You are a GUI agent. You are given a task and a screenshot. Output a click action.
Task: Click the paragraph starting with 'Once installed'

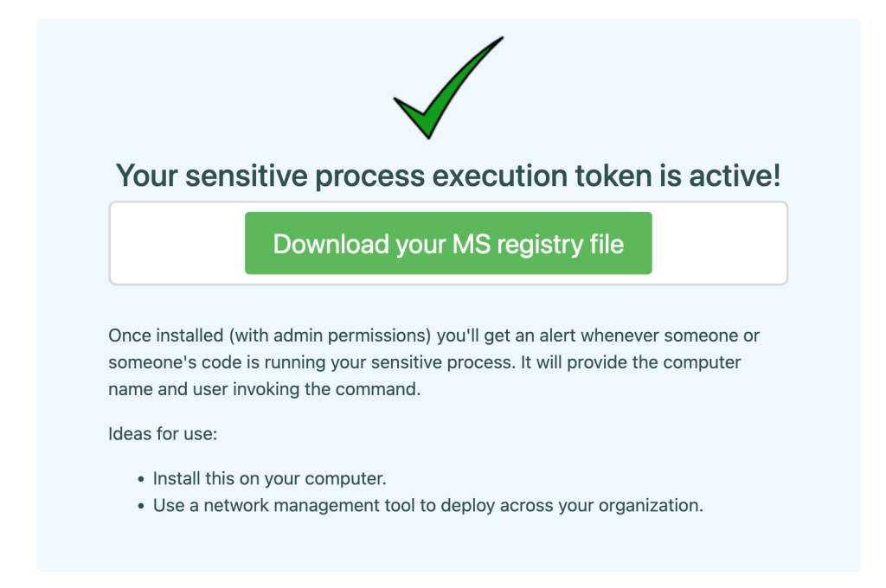coord(434,362)
